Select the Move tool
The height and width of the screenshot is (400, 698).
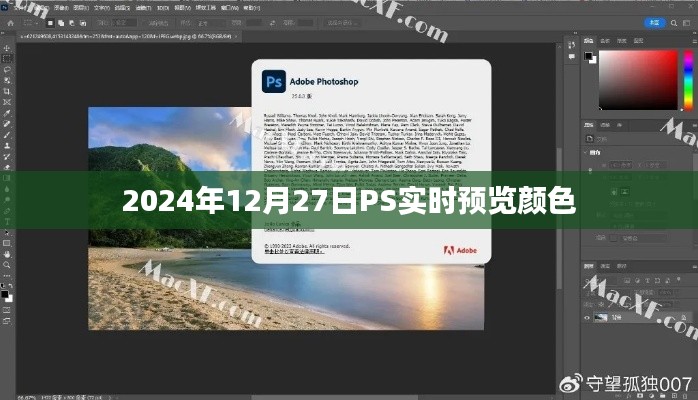coord(7,48)
